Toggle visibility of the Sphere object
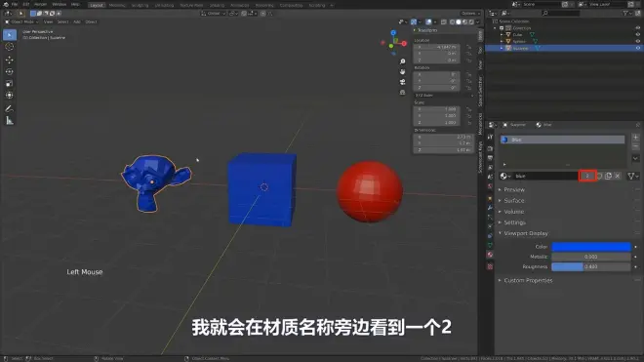Image resolution: width=644 pixels, height=362 pixels. pyautogui.click(x=638, y=41)
